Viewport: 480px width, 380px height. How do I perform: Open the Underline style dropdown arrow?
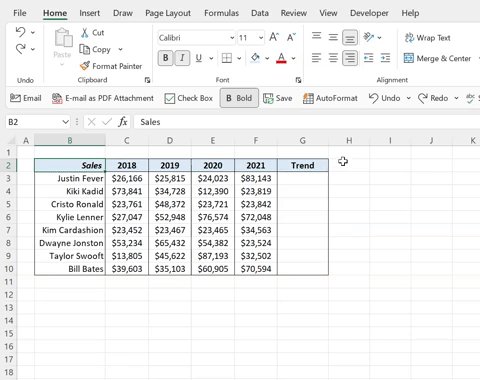(x=211, y=58)
